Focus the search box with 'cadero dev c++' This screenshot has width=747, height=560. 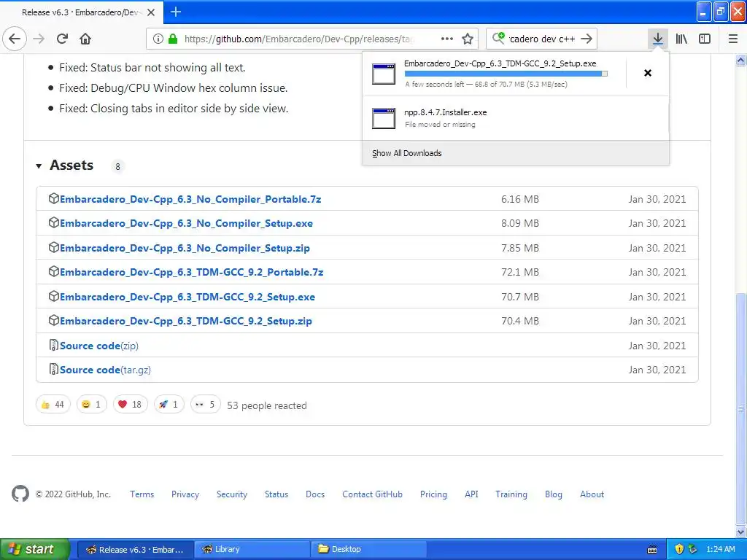[x=542, y=39]
